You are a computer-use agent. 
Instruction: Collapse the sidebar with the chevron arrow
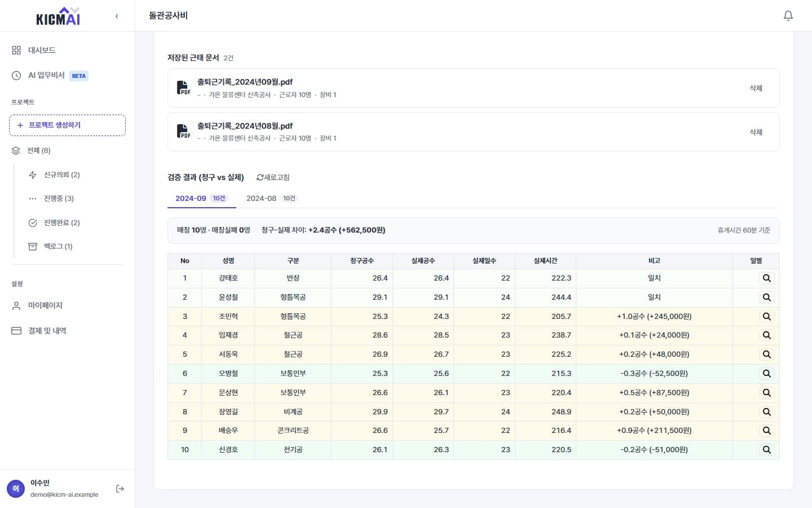(x=117, y=16)
